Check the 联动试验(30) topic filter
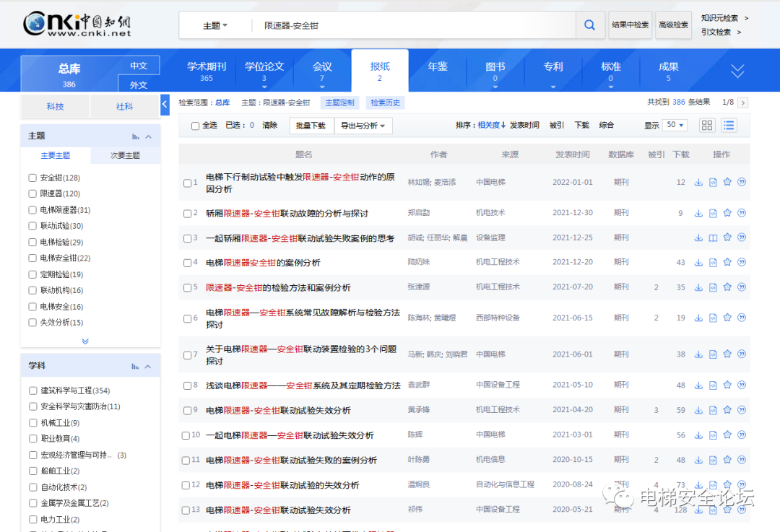 [x=32, y=226]
